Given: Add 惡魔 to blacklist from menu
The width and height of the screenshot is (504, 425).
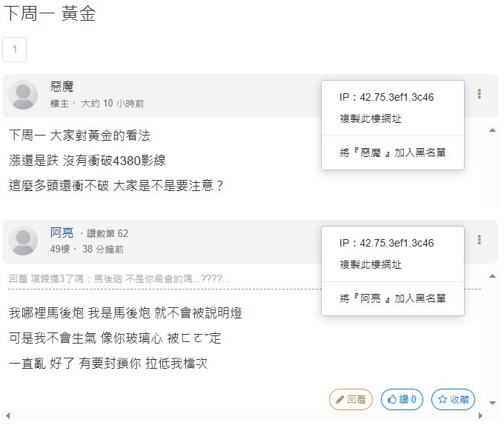Looking at the screenshot, I should [x=392, y=153].
